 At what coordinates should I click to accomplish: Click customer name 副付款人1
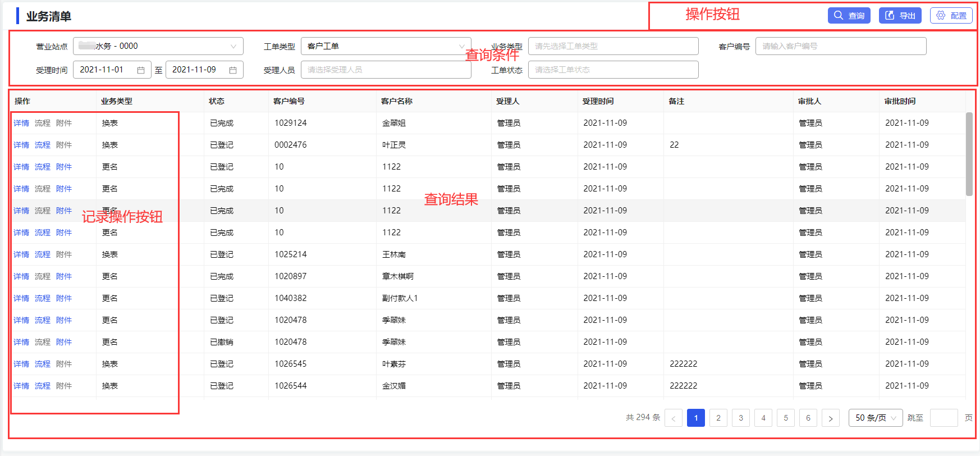click(400, 298)
